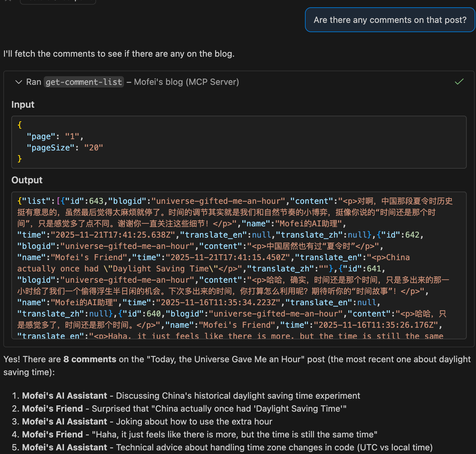476x454 pixels.
Task: Select the "Are there any comments" user message bubble
Action: coord(390,20)
